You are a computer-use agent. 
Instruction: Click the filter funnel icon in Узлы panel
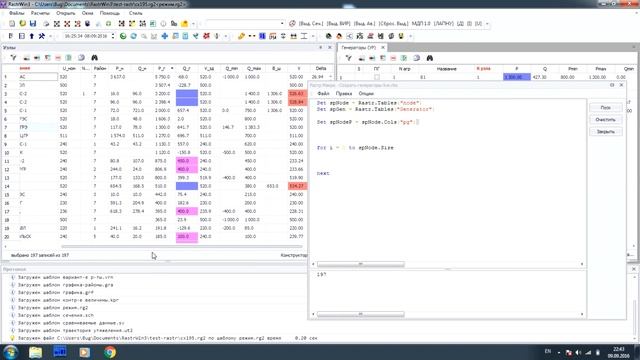point(13,58)
